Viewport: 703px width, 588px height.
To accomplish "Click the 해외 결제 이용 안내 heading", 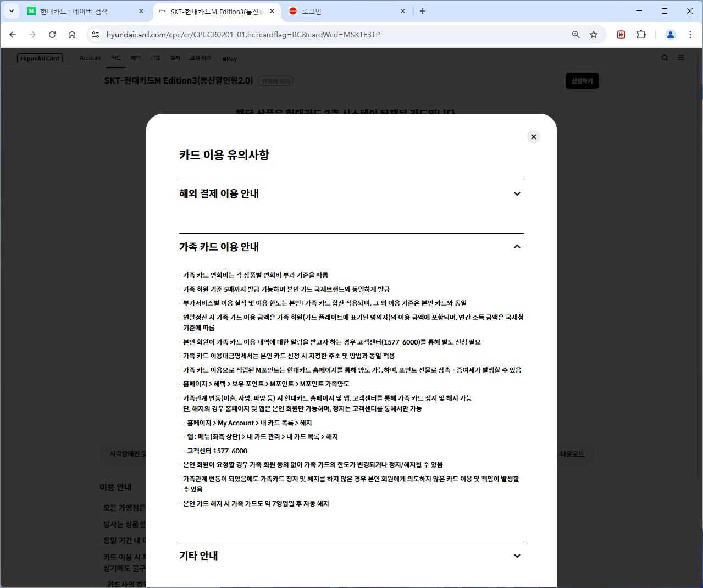I will pyautogui.click(x=219, y=193).
